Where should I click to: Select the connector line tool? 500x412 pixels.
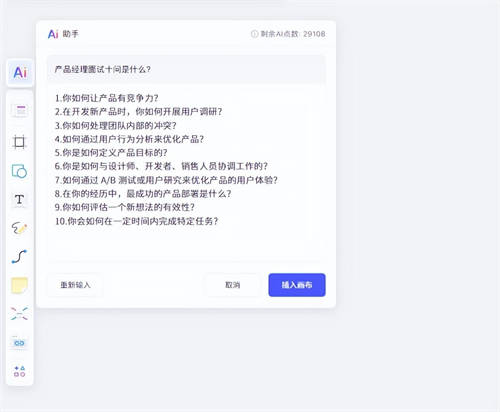point(19,257)
